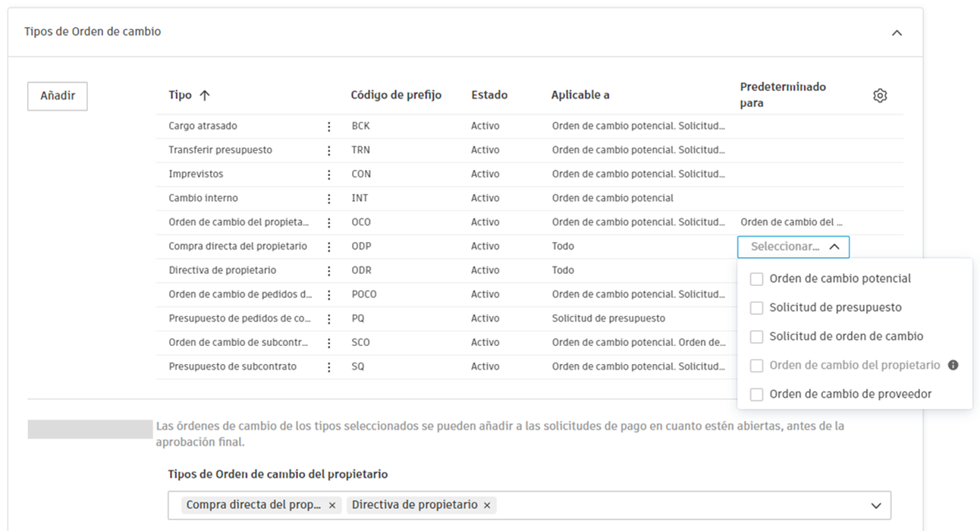
Task: Click the info icon next to Orden de cambio del propietario
Action: [x=953, y=365]
